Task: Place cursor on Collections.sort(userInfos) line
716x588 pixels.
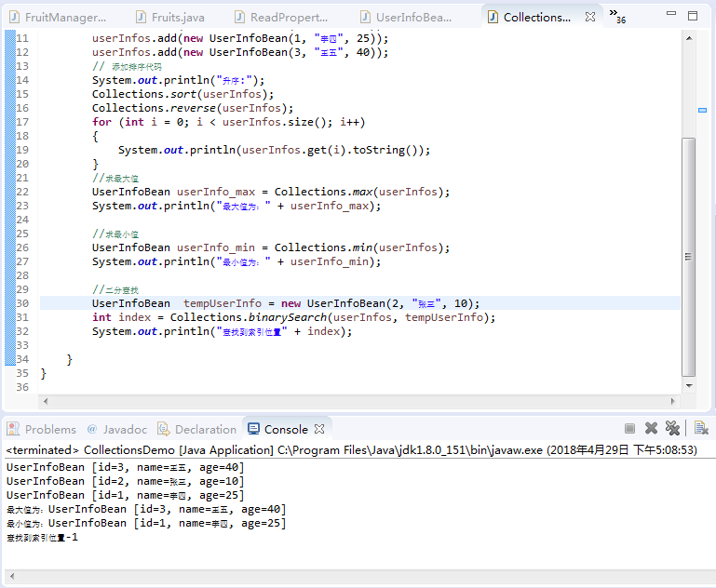Action: point(182,94)
